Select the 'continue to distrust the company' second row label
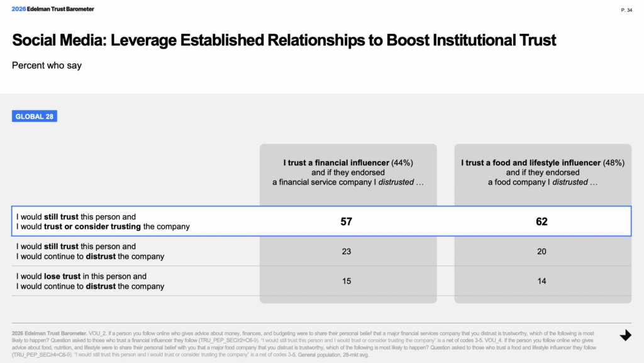The height and width of the screenshot is (363, 644). point(90,252)
